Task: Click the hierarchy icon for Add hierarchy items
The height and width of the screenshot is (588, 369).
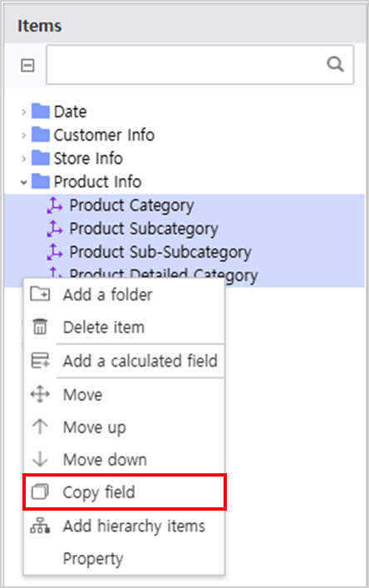Action: [x=40, y=526]
